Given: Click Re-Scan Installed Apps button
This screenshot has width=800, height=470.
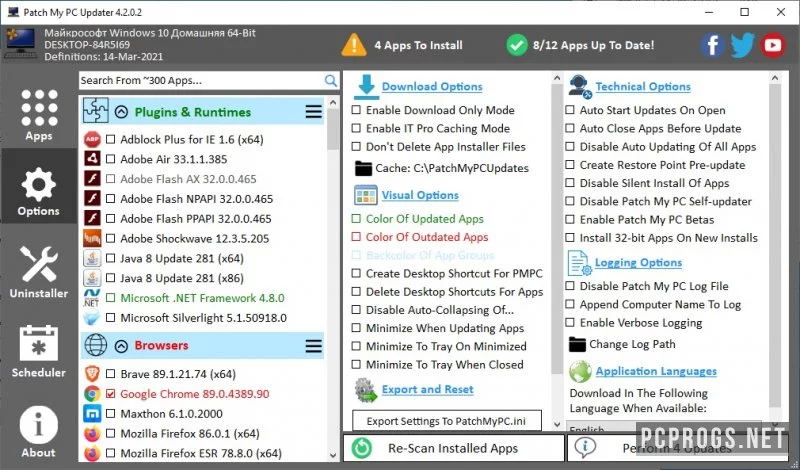Looking at the screenshot, I should coord(454,449).
